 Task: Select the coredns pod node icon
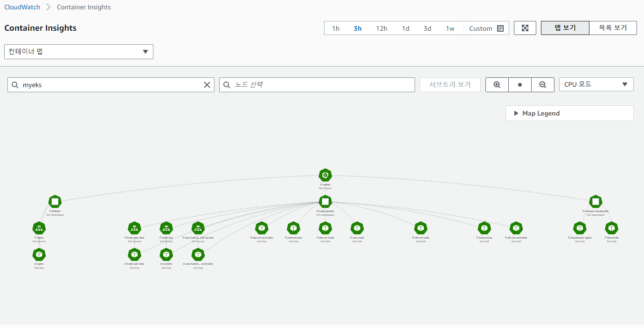point(166,254)
